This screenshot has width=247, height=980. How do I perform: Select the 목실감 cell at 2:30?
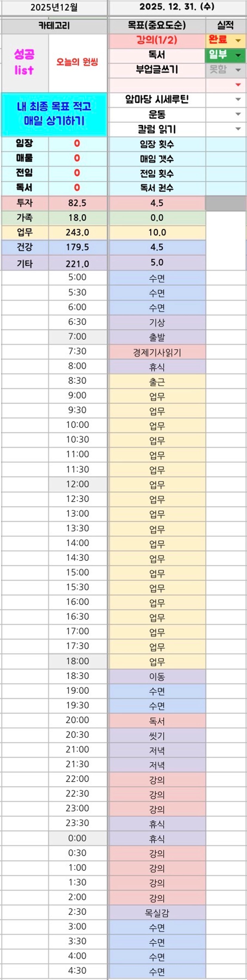pyautogui.click(x=157, y=913)
